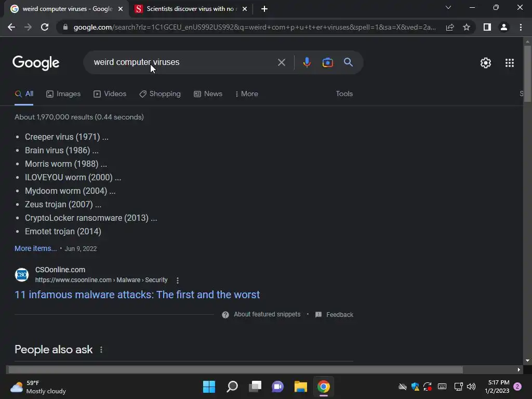Start search by voice
Viewport: 532px width, 399px height.
307,62
